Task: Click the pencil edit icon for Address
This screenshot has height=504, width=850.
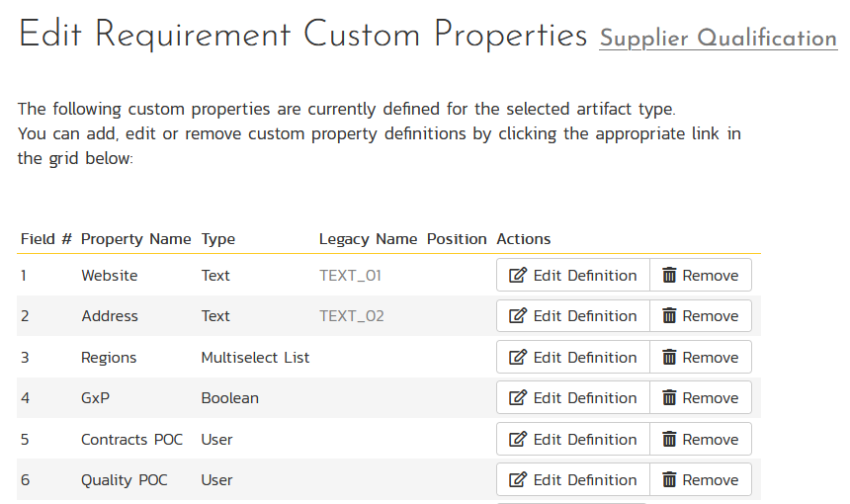Action: point(518,316)
